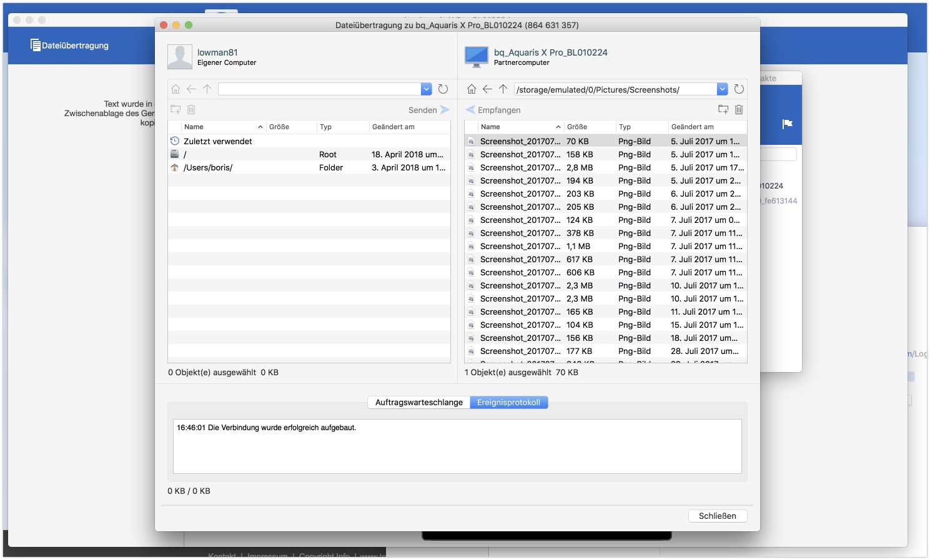Click the file icon of the 203 KB screenshot
The height and width of the screenshot is (560, 930).
(471, 194)
